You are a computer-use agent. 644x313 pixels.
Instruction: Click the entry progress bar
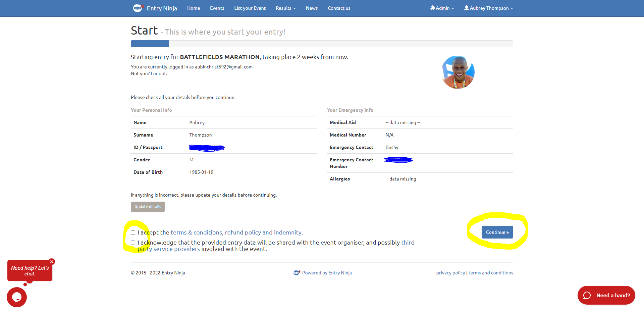[x=322, y=44]
